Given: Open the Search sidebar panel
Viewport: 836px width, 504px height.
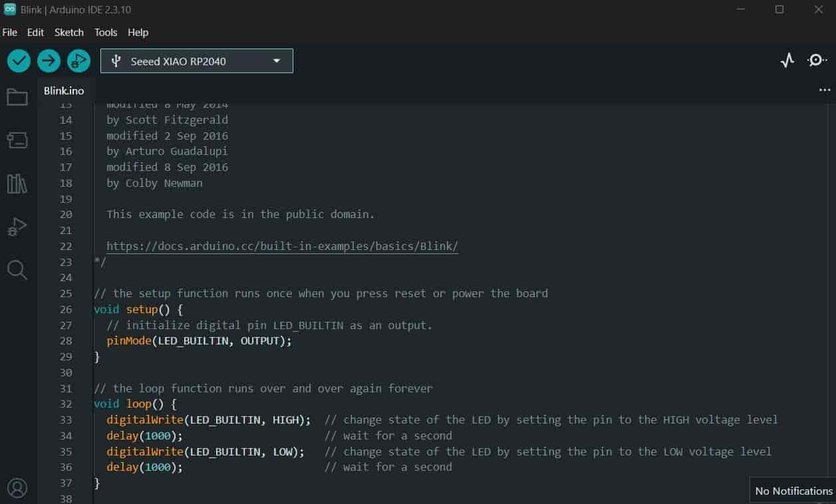Looking at the screenshot, I should [x=17, y=270].
